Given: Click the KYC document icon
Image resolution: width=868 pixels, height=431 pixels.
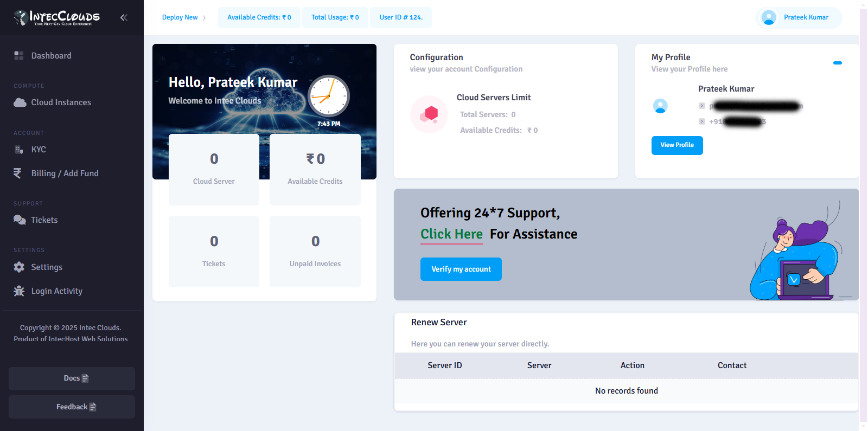Looking at the screenshot, I should (x=19, y=150).
